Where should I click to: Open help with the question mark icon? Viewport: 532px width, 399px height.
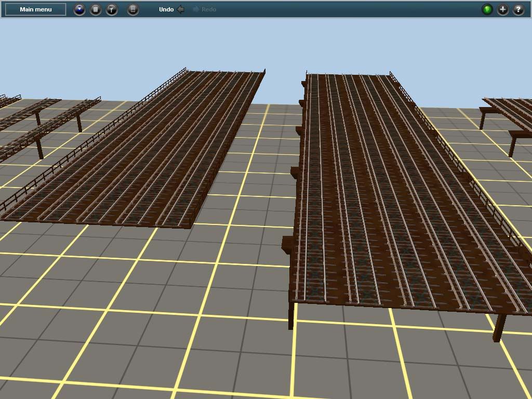click(x=518, y=9)
